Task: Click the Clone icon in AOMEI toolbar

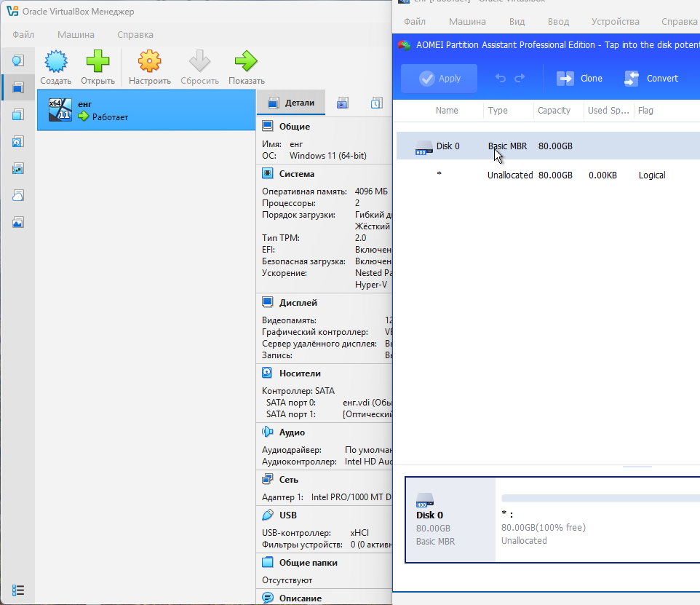Action: 565,79
